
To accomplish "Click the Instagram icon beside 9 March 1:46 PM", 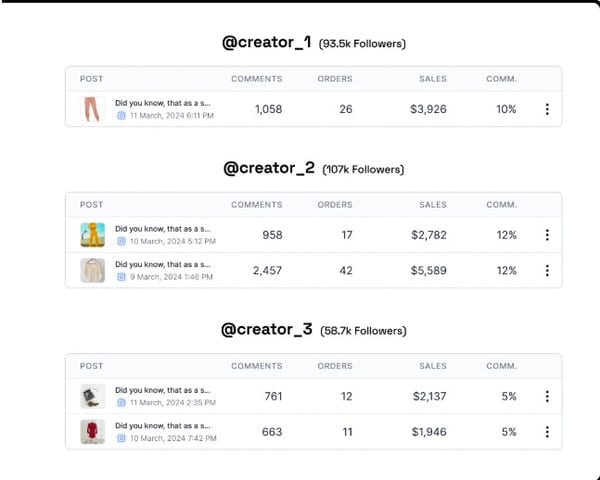I will click(x=121, y=277).
